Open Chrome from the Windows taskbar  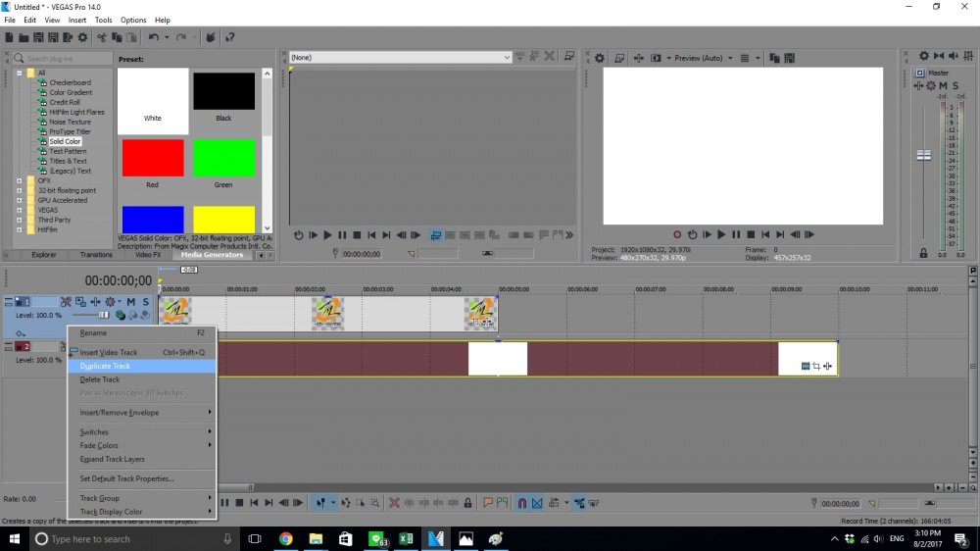tap(285, 538)
